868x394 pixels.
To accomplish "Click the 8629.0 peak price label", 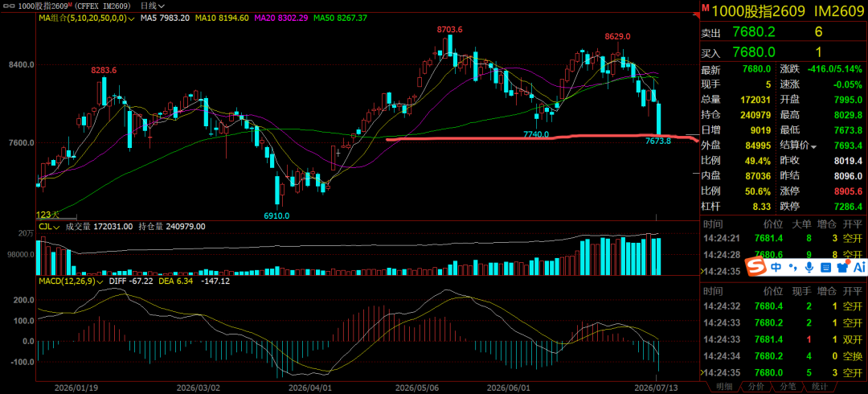I will (618, 36).
